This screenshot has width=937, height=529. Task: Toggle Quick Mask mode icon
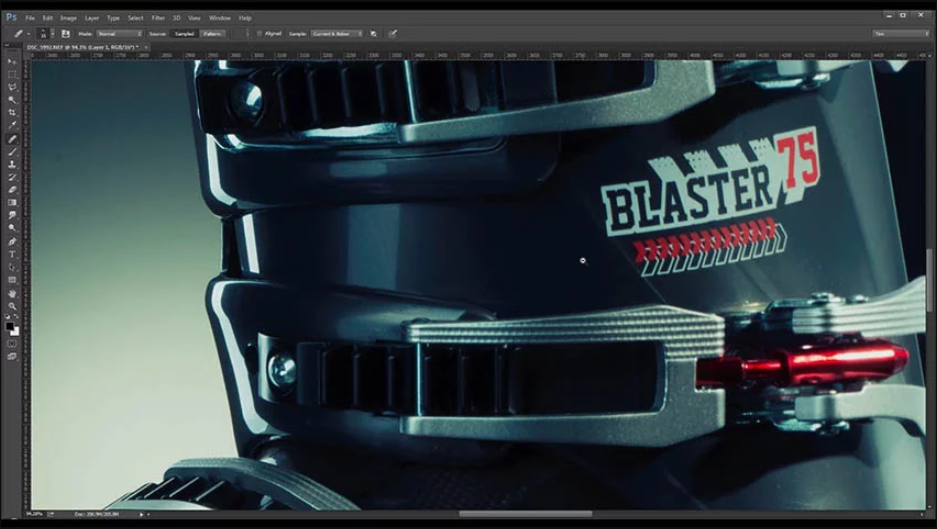pyautogui.click(x=12, y=344)
